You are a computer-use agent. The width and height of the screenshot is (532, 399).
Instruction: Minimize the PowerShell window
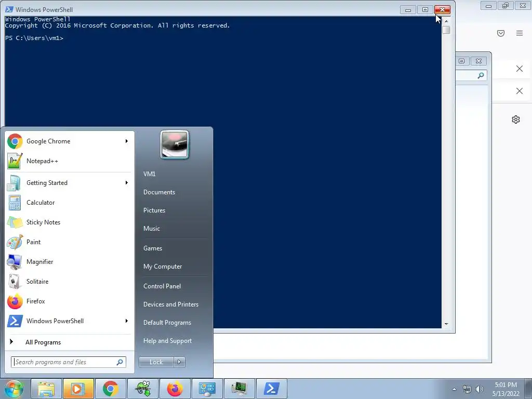(408, 9)
